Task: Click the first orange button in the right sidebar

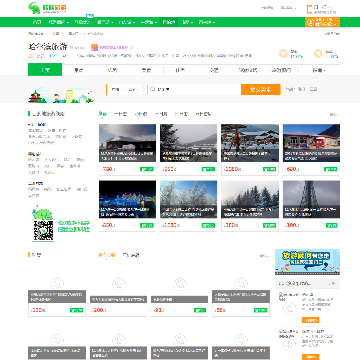Action: (x=310, y=320)
